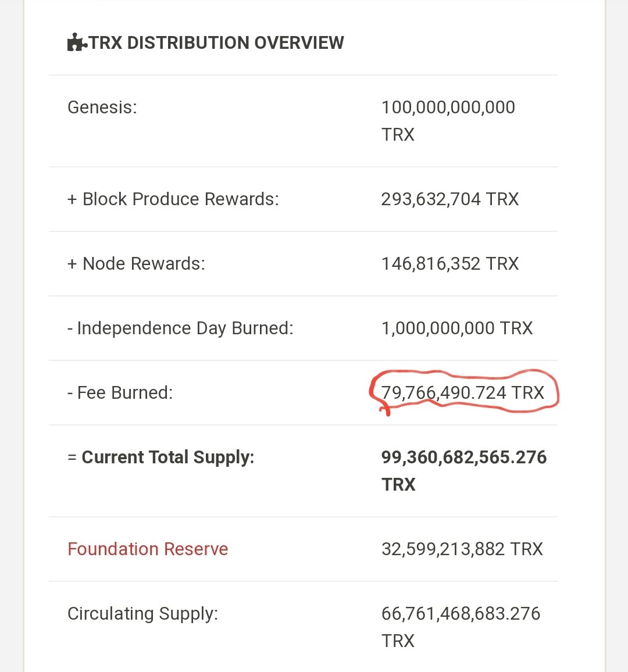This screenshot has width=628, height=672.
Task: Click the Circulating Supply label
Action: click(x=142, y=613)
